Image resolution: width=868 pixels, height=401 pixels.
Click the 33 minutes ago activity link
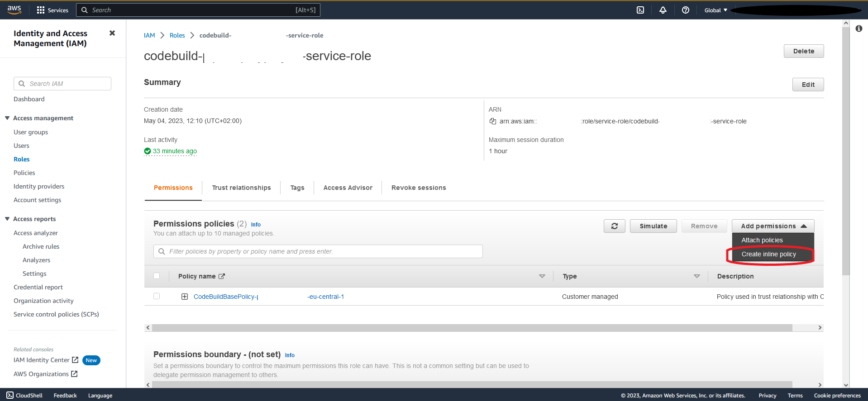point(175,151)
